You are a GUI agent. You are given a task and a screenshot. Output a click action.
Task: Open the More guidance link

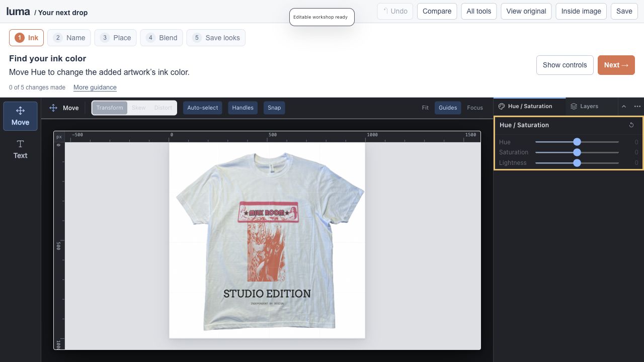pyautogui.click(x=95, y=87)
